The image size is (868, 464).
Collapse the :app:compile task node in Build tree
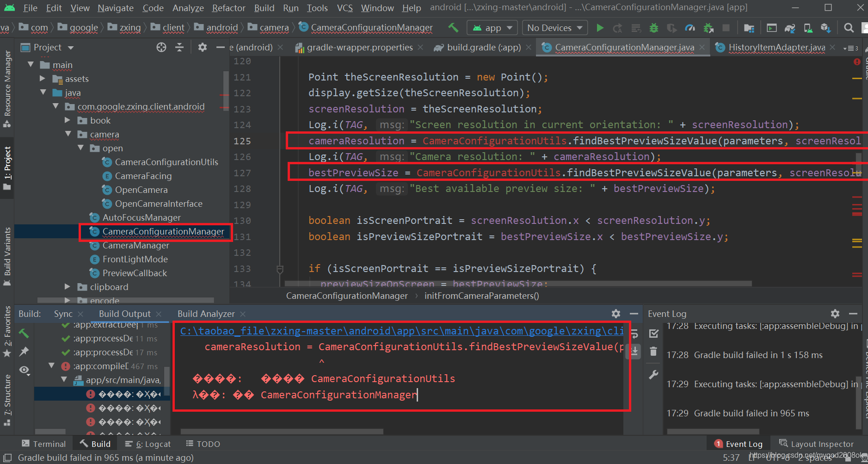(52, 365)
